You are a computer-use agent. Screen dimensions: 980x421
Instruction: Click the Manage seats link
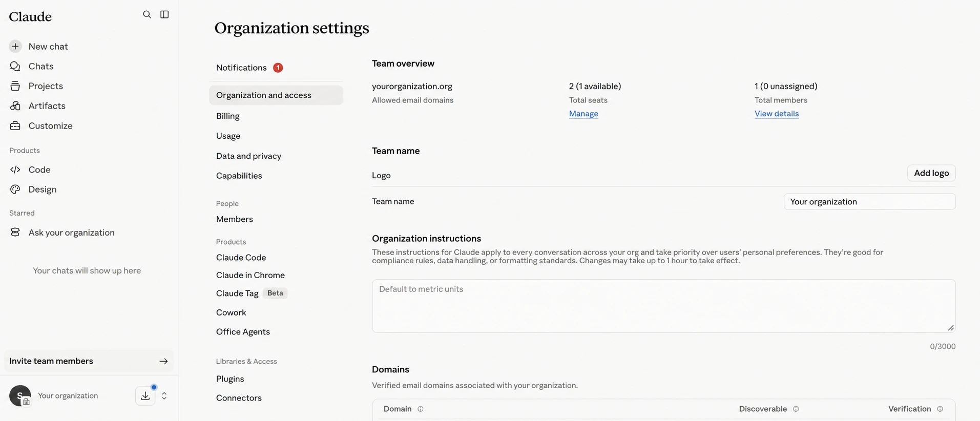(x=583, y=114)
